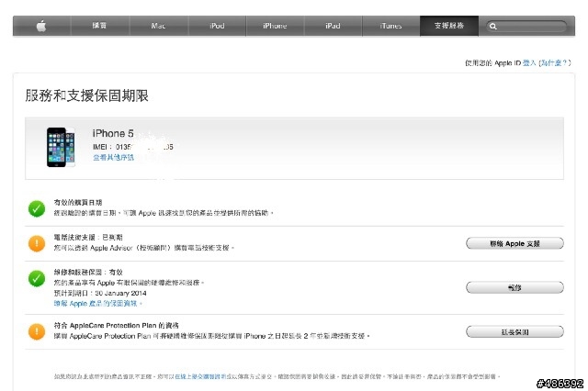Open the 支援服務 support tab
588x391 pixels.
[449, 26]
